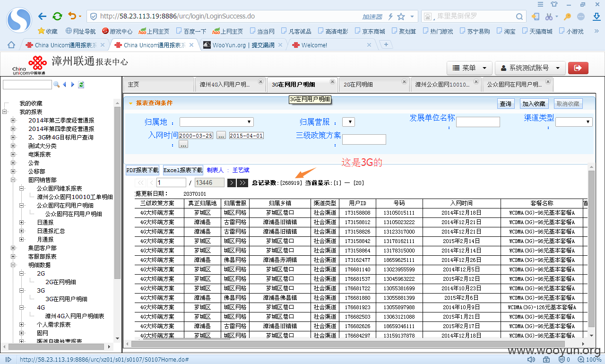Viewport: 605px width, 364px height.
Task: Close the WooYun.org browser tab
Action: pyautogui.click(x=280, y=45)
